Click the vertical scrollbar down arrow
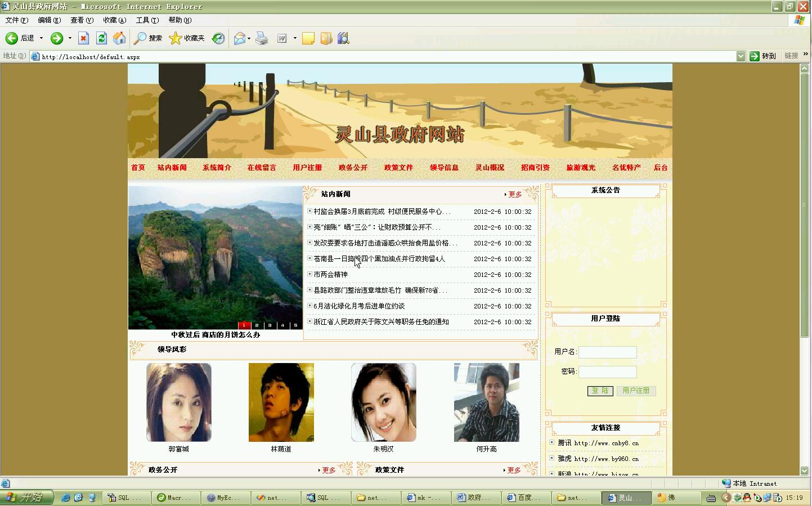Viewport: 812px width, 506px height. click(805, 471)
